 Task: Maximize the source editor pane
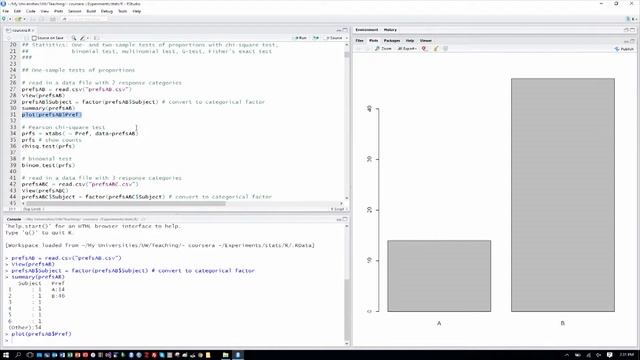pyautogui.click(x=345, y=30)
